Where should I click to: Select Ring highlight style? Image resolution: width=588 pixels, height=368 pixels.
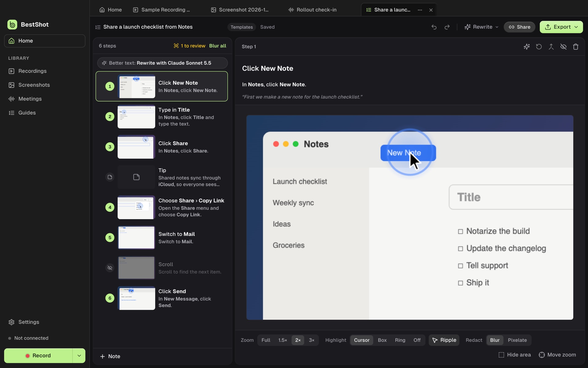click(400, 340)
